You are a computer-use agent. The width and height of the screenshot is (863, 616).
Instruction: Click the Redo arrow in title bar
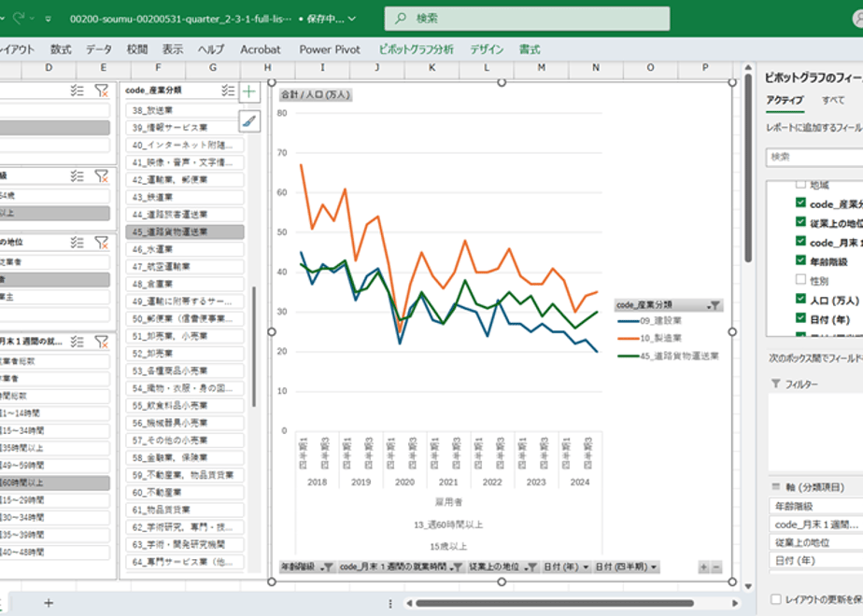click(x=19, y=18)
